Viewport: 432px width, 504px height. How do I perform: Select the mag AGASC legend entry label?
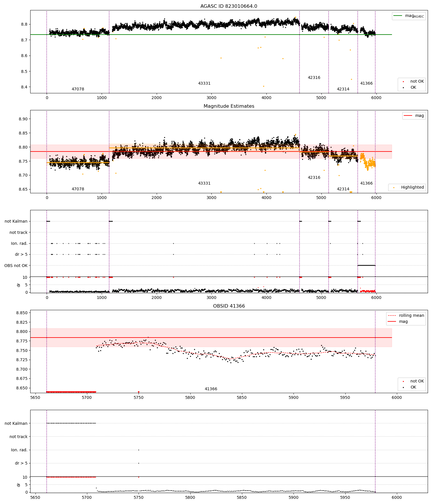pyautogui.click(x=414, y=16)
